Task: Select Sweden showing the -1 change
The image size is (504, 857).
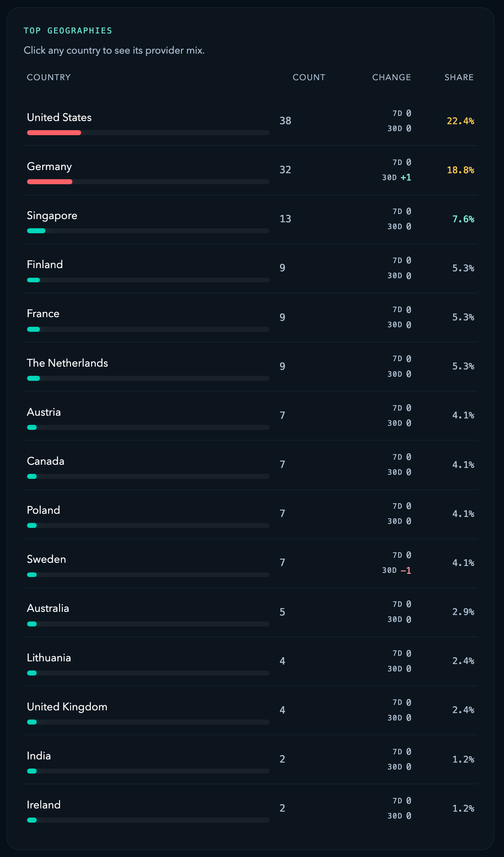Action: (46, 559)
